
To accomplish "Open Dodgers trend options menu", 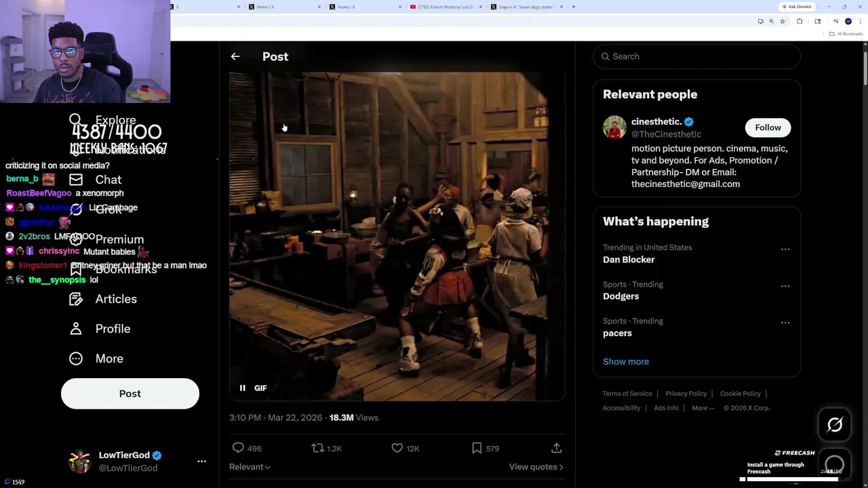I will point(785,286).
